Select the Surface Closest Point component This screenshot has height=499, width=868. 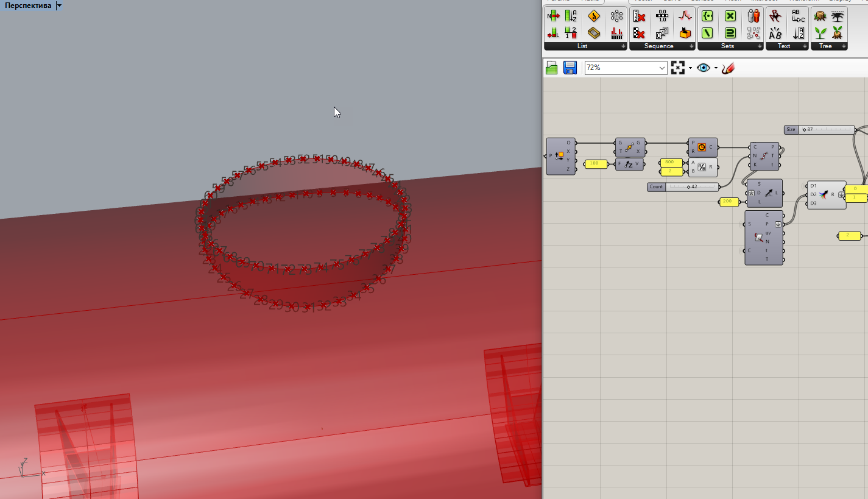(764, 238)
